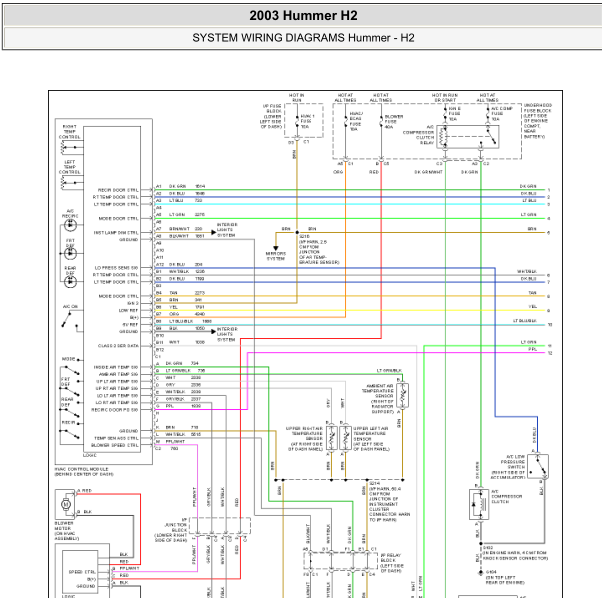The width and height of the screenshot is (602, 598).
Task: Click the "ORG" label below HVAC/ECAS fuse
Action: tap(338, 172)
